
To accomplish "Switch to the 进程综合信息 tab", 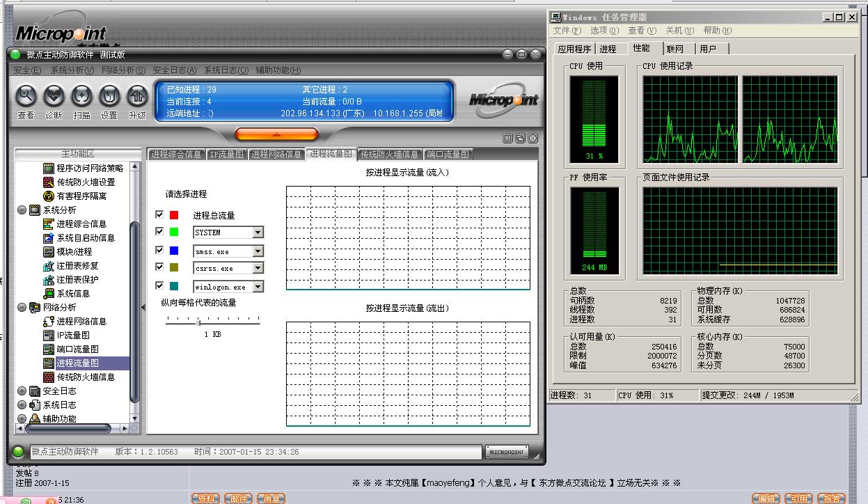I will (177, 155).
